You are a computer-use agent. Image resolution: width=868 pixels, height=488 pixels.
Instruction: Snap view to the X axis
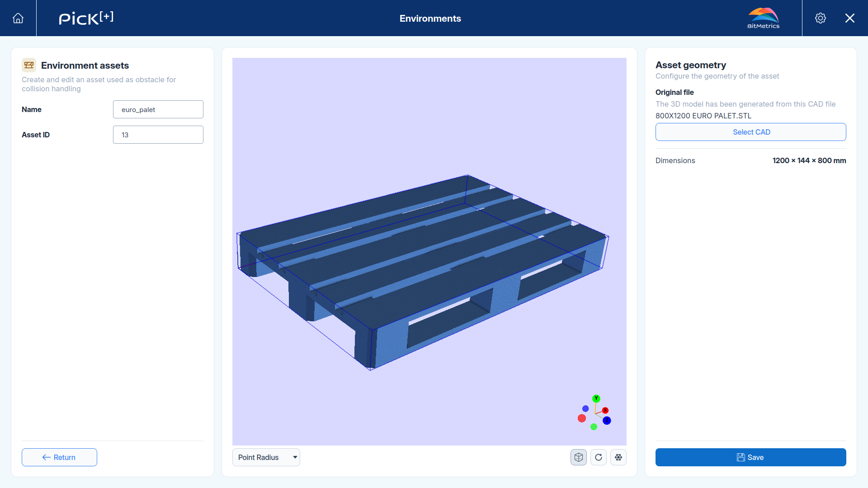(605, 410)
